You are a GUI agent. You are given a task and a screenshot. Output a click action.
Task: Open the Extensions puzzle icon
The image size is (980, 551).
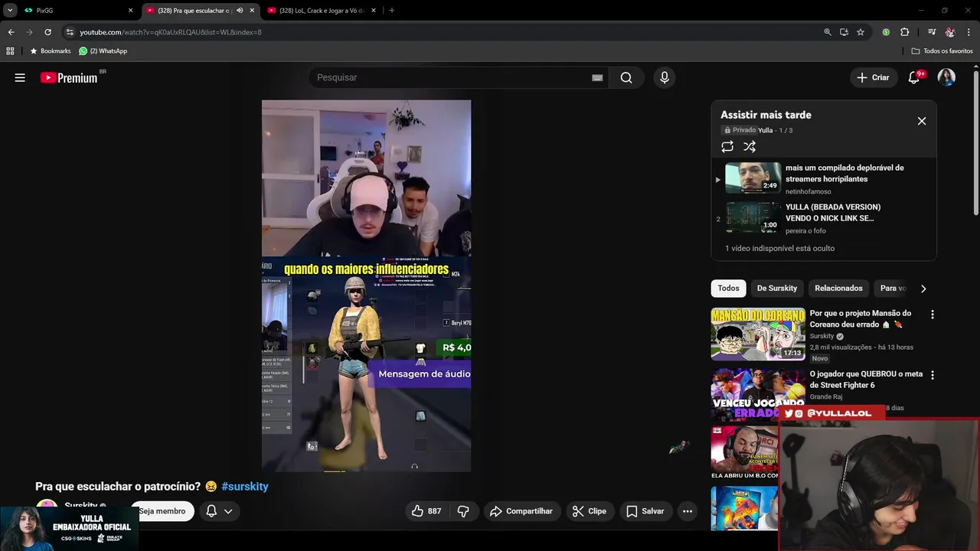(904, 32)
